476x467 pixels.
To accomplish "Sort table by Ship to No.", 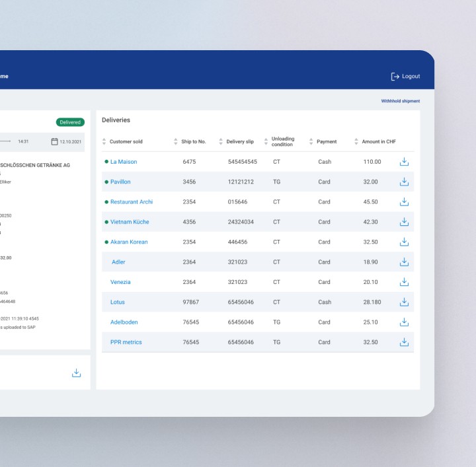I will [175, 141].
